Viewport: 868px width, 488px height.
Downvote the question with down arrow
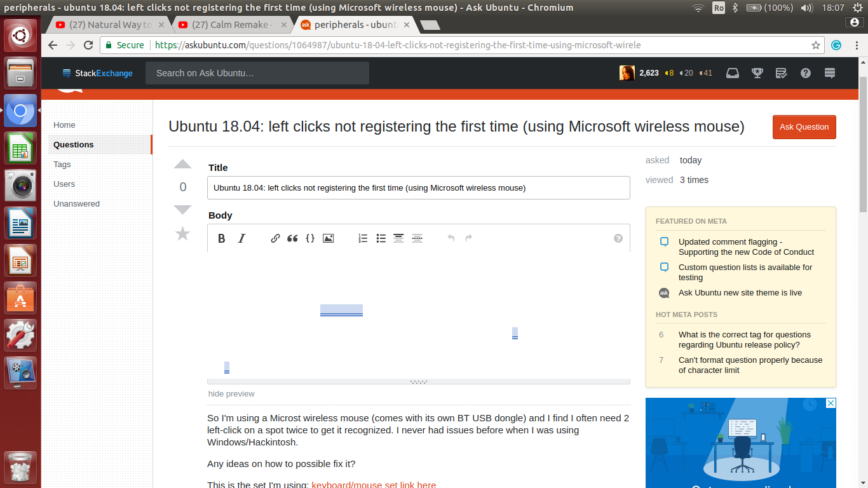coord(182,210)
